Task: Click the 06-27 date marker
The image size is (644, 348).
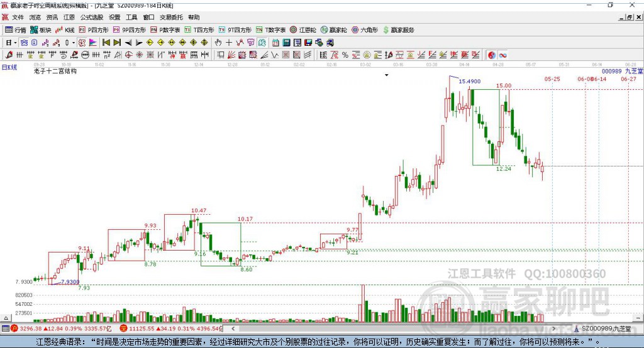Action: coord(628,79)
